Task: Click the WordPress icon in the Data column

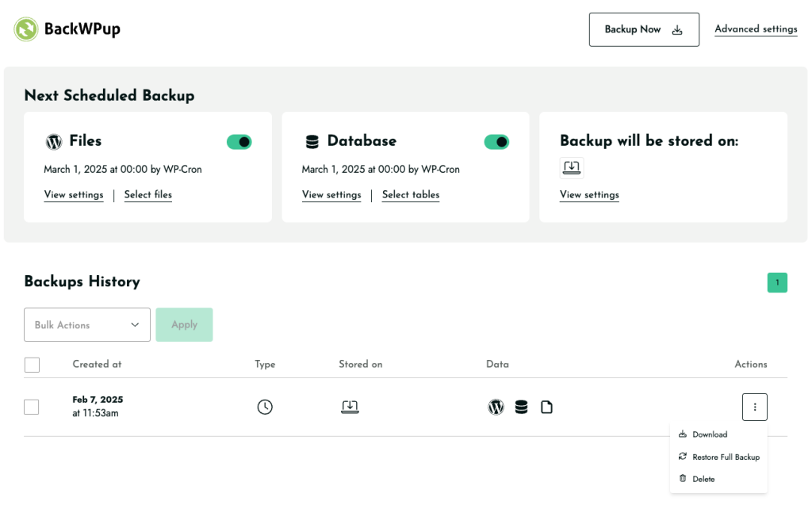Action: tap(496, 407)
